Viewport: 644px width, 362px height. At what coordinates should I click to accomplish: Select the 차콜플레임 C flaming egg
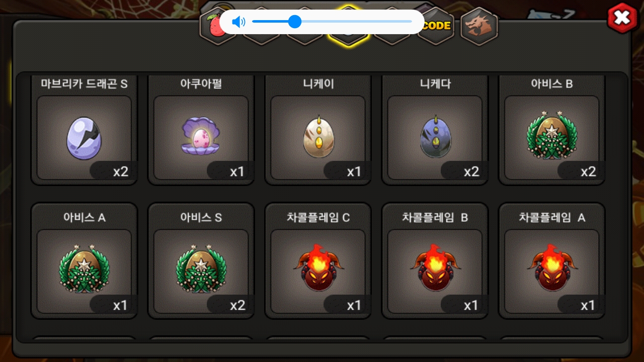318,268
